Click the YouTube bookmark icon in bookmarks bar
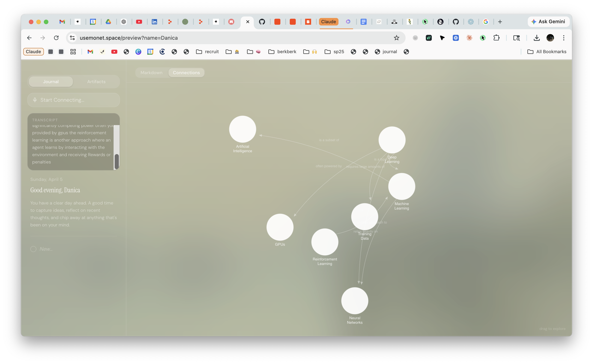 [x=114, y=51]
